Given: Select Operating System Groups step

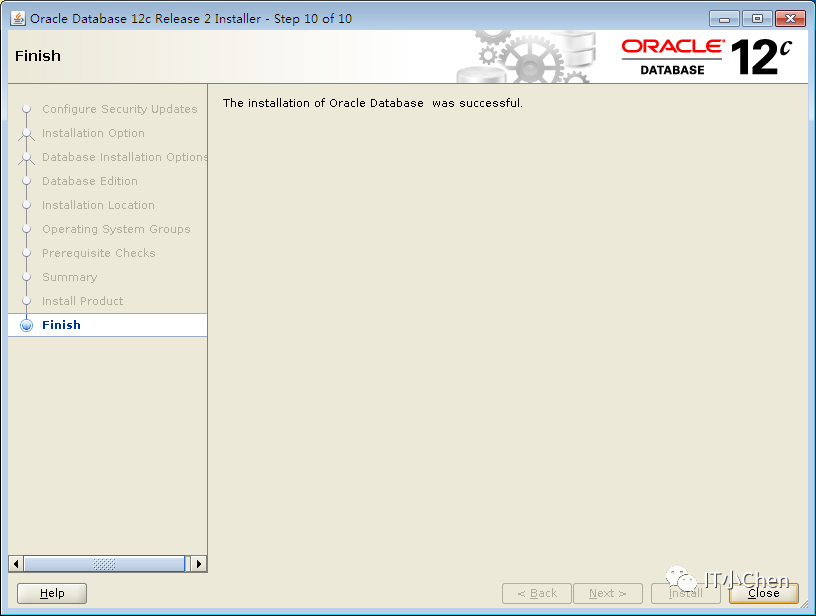Looking at the screenshot, I should click(x=116, y=229).
